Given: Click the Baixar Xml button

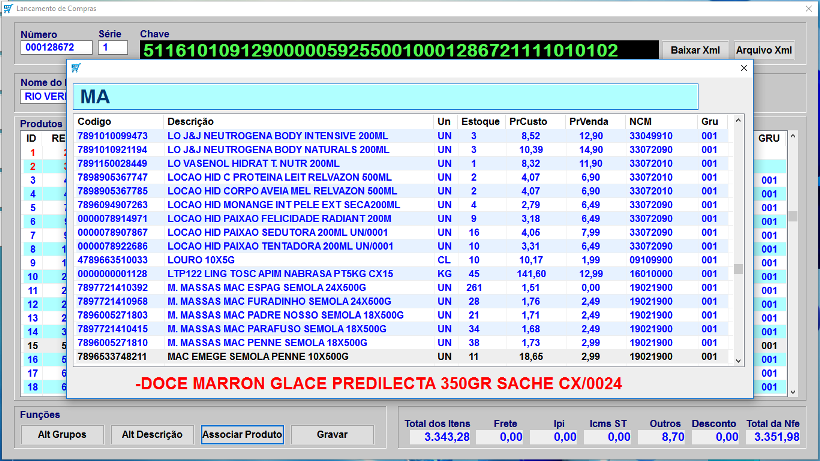Looking at the screenshot, I should click(x=695, y=50).
